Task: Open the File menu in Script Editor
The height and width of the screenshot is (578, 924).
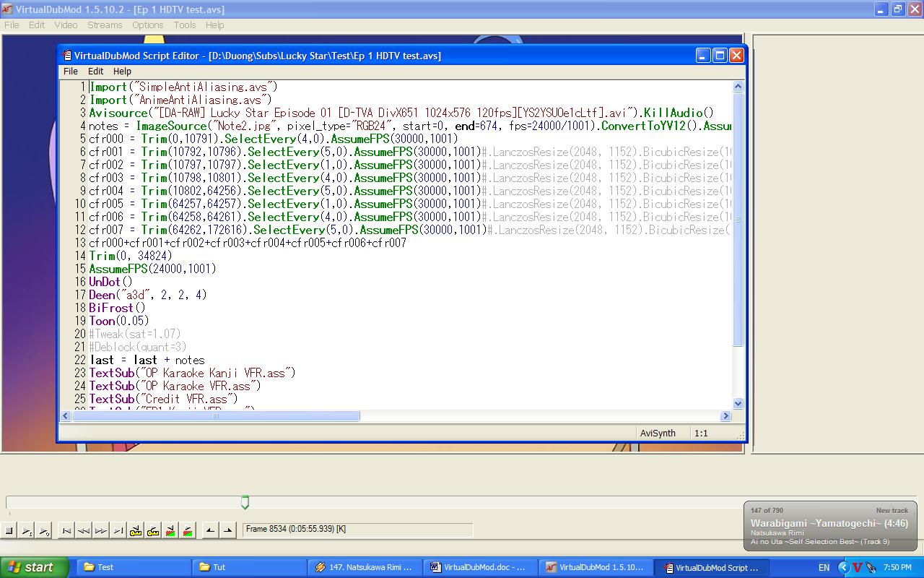Action: click(71, 72)
